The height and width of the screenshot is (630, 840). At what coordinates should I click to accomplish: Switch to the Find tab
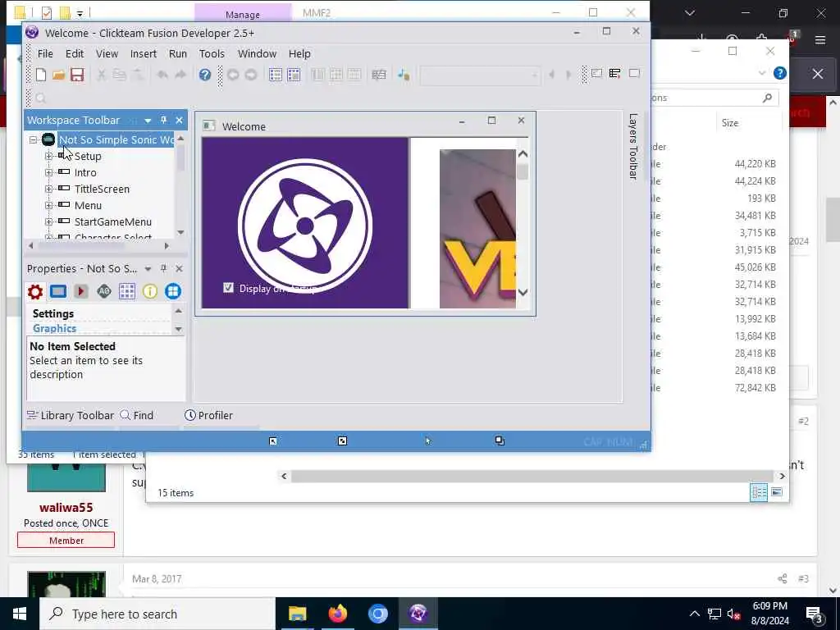click(x=137, y=415)
